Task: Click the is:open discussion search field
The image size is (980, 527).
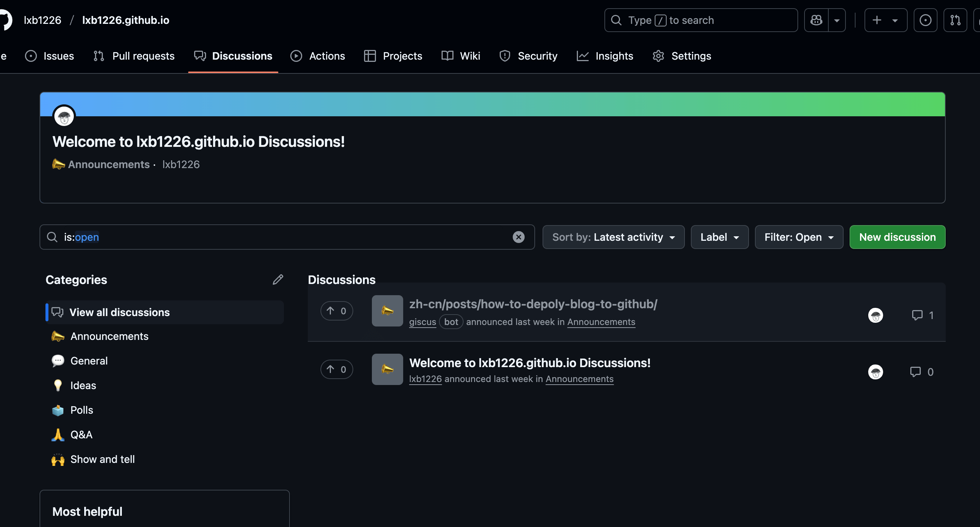Action: click(x=287, y=237)
